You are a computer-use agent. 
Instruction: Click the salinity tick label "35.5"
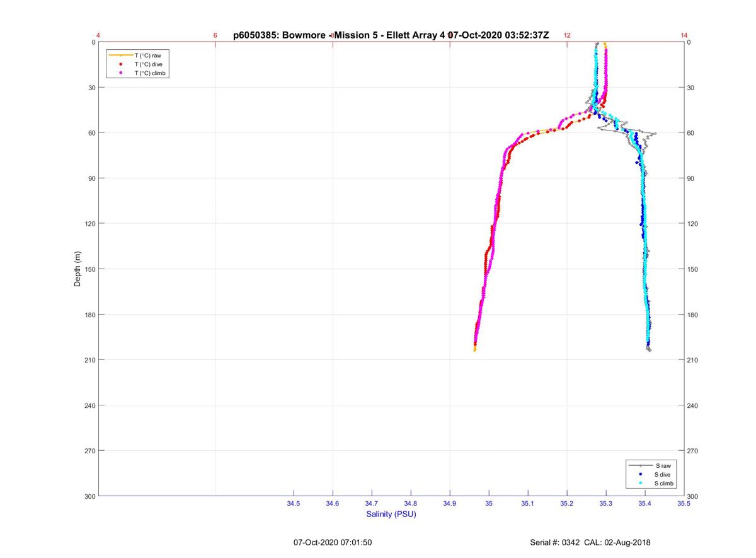[x=684, y=504]
